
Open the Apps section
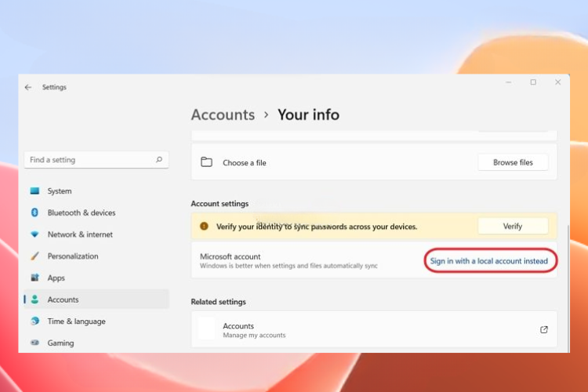coord(96,278)
